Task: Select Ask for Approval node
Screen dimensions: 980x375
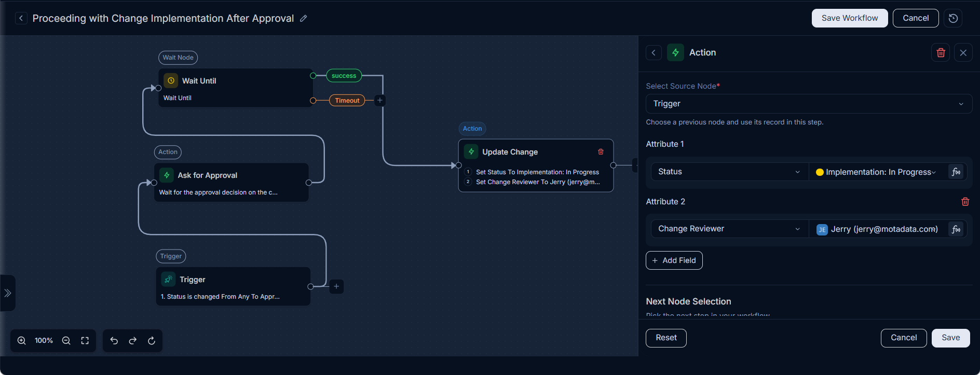Action: [x=232, y=183]
